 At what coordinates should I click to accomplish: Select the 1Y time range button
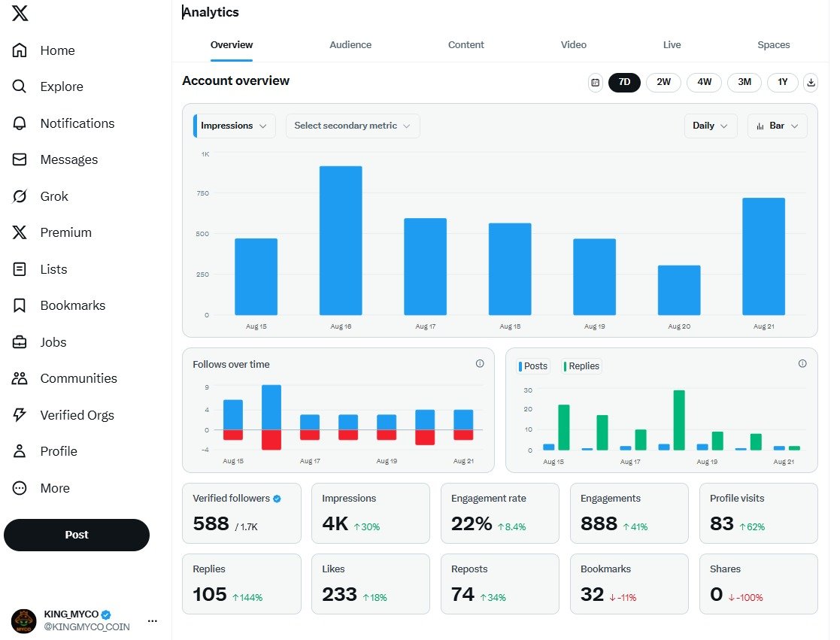(x=782, y=83)
